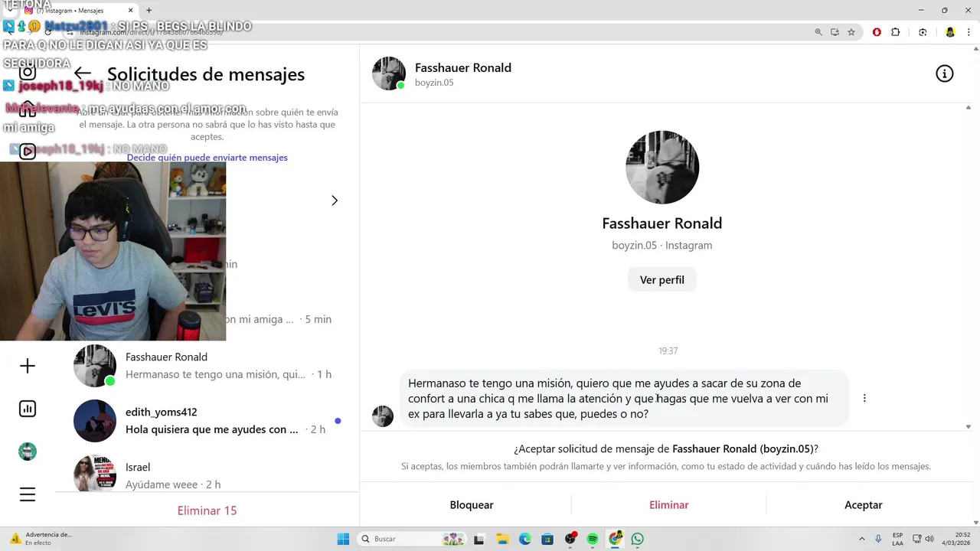Open the volume tray icon
980x551 pixels.
coord(929,539)
